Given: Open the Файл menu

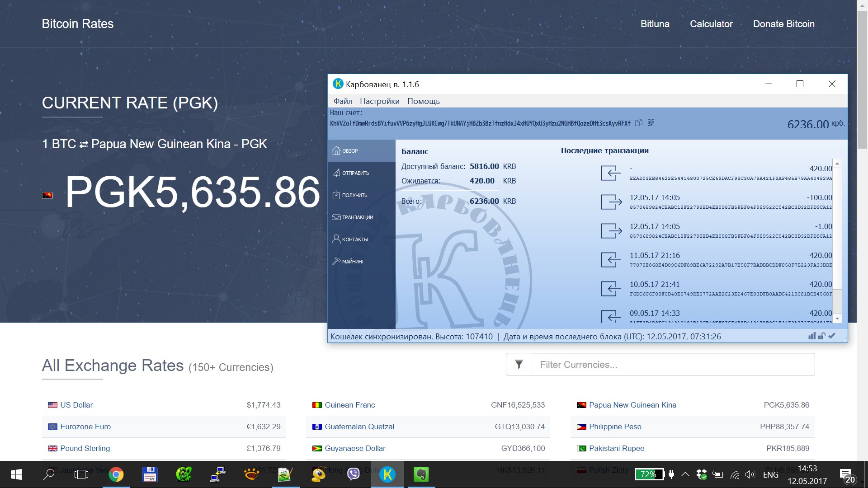Looking at the screenshot, I should 343,101.
